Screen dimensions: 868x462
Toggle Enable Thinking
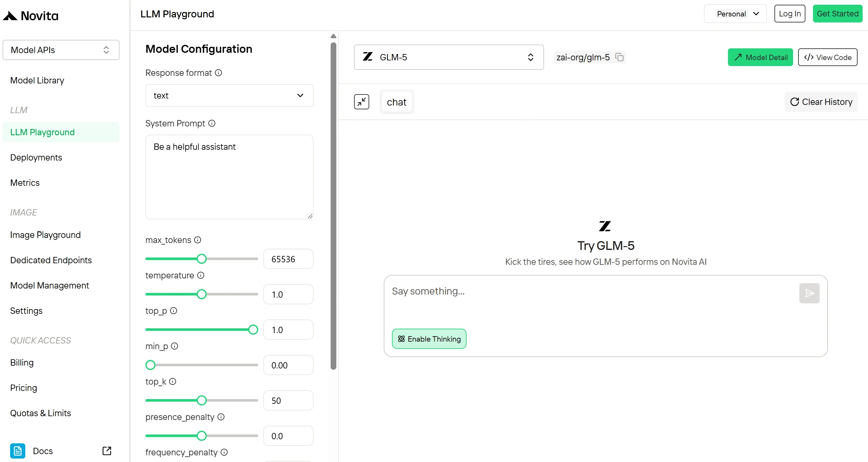[x=429, y=339]
